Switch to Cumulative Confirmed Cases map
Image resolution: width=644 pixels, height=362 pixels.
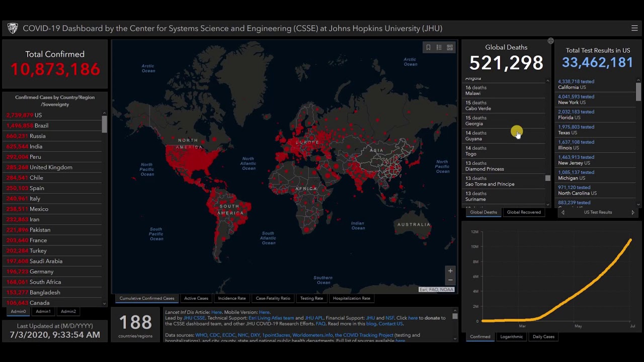click(147, 298)
